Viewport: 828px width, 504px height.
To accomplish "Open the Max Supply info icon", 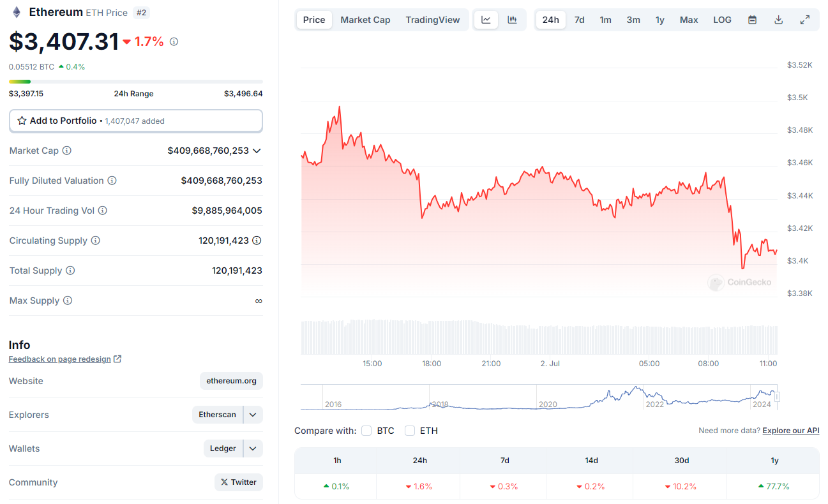I will tap(68, 300).
